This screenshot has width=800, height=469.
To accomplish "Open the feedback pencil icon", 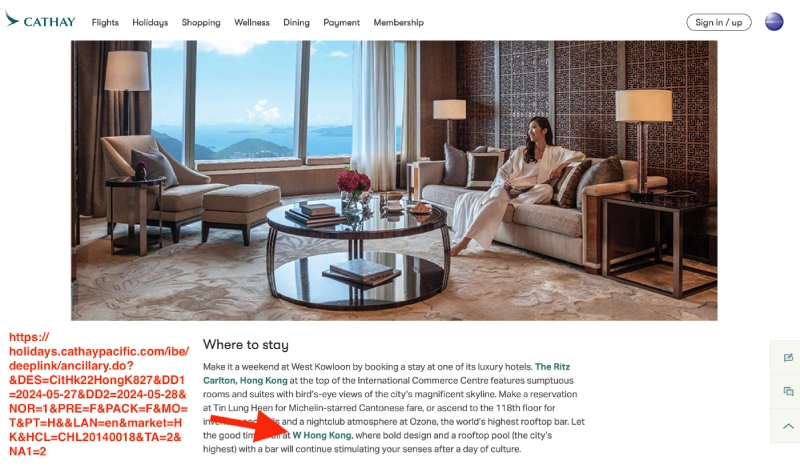I will tap(788, 358).
